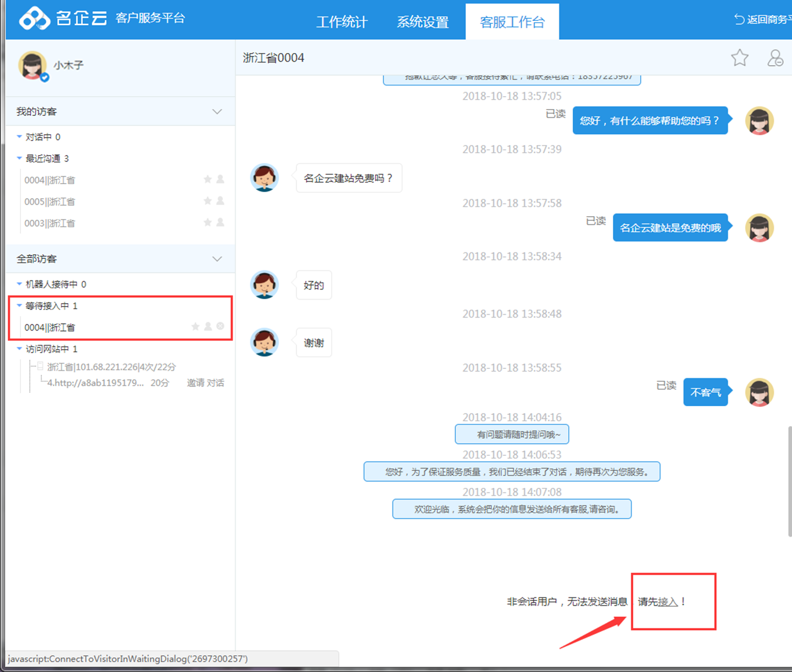Collapse the 全部访客 panel chevron
Screen dimensions: 792x672
[217, 259]
